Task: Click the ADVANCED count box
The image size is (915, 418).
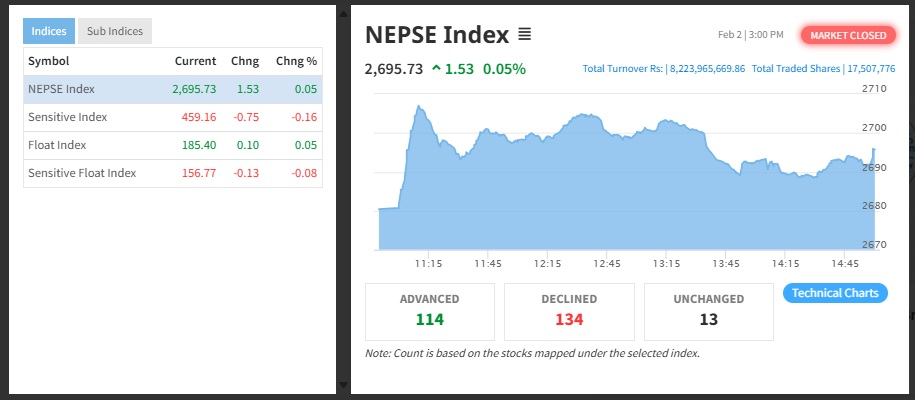Action: [429, 311]
